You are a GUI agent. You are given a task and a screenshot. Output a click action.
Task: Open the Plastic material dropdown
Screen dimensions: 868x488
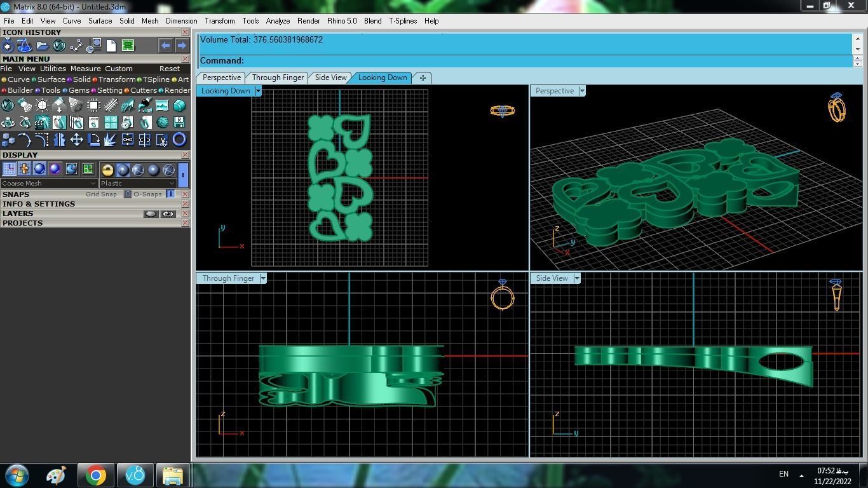coord(138,183)
